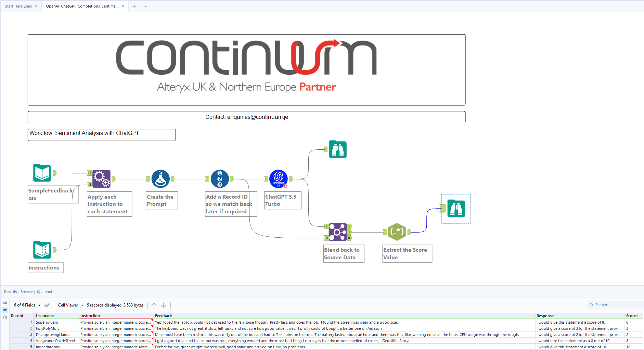Click the Apply each instruction tool
The height and width of the screenshot is (350, 644).
(101, 178)
